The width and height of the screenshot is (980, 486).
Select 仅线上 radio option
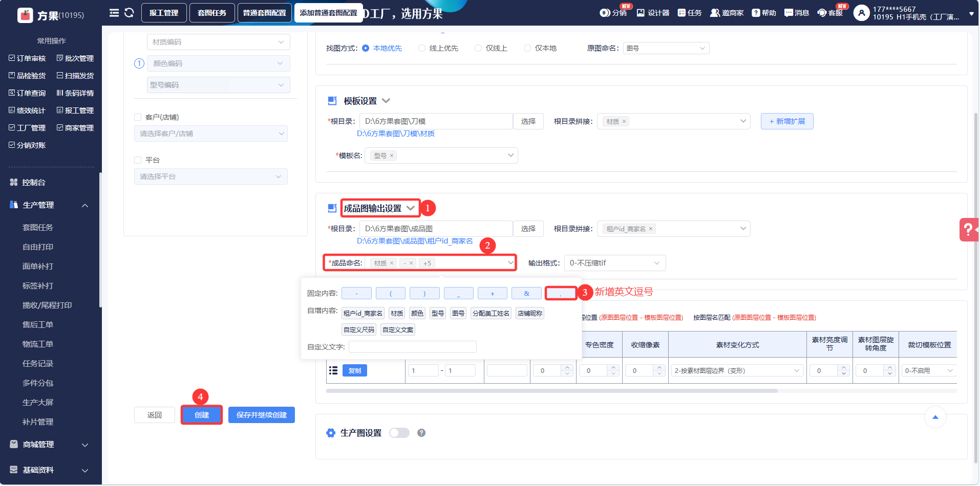(x=478, y=48)
